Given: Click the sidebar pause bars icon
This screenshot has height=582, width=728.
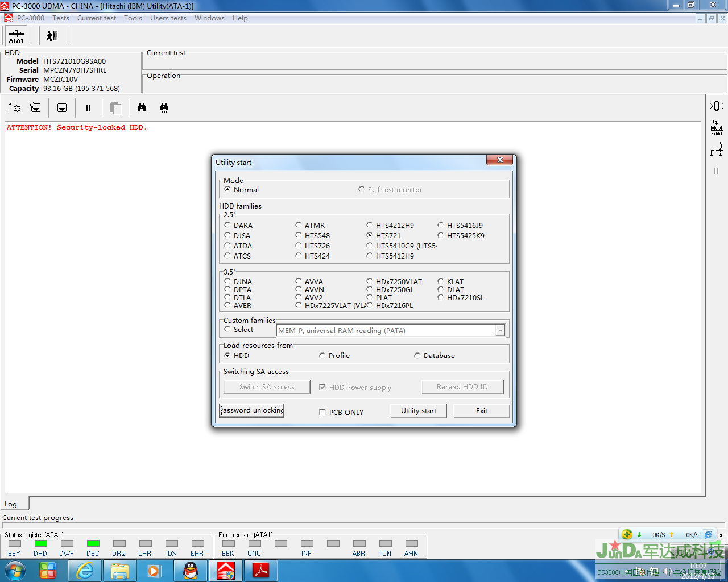Looking at the screenshot, I should tap(716, 171).
